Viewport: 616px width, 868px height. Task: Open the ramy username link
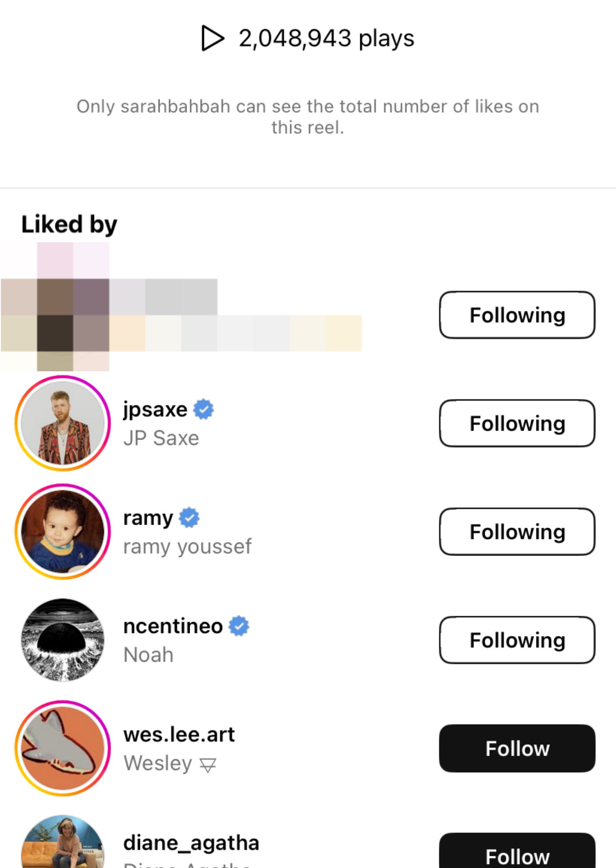(x=148, y=518)
